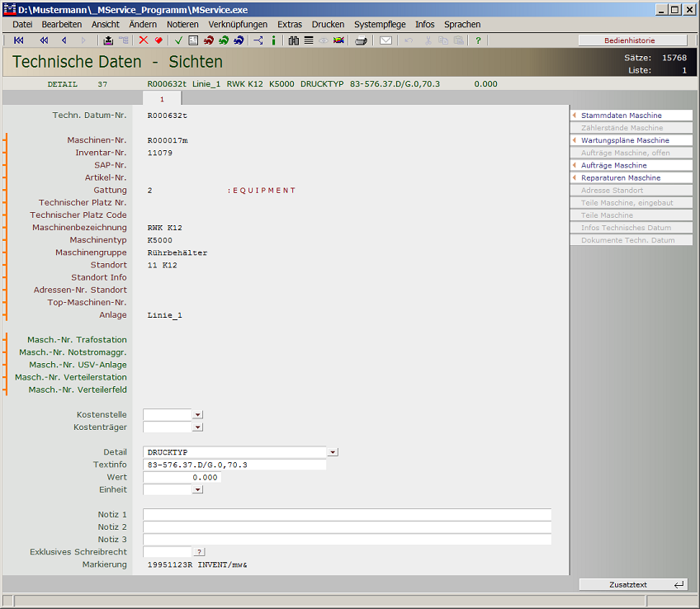
Task: Click the Zusatztext button
Action: (632, 584)
